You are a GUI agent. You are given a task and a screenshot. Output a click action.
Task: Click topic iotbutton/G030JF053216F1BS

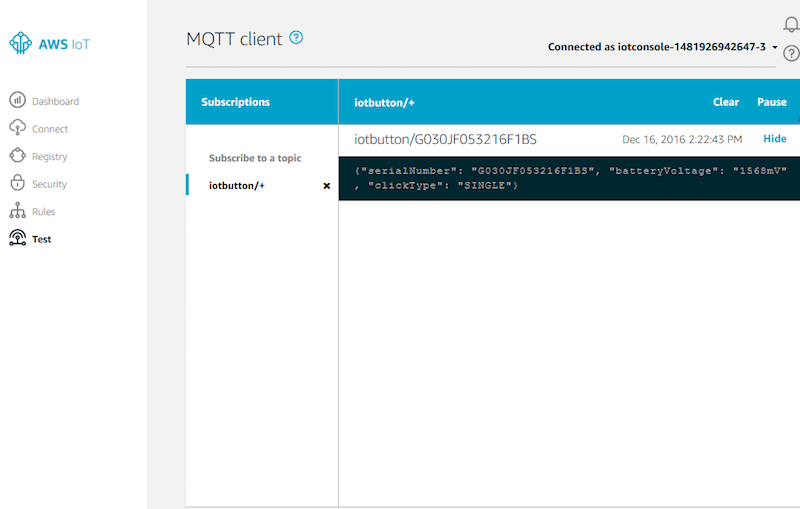click(445, 139)
